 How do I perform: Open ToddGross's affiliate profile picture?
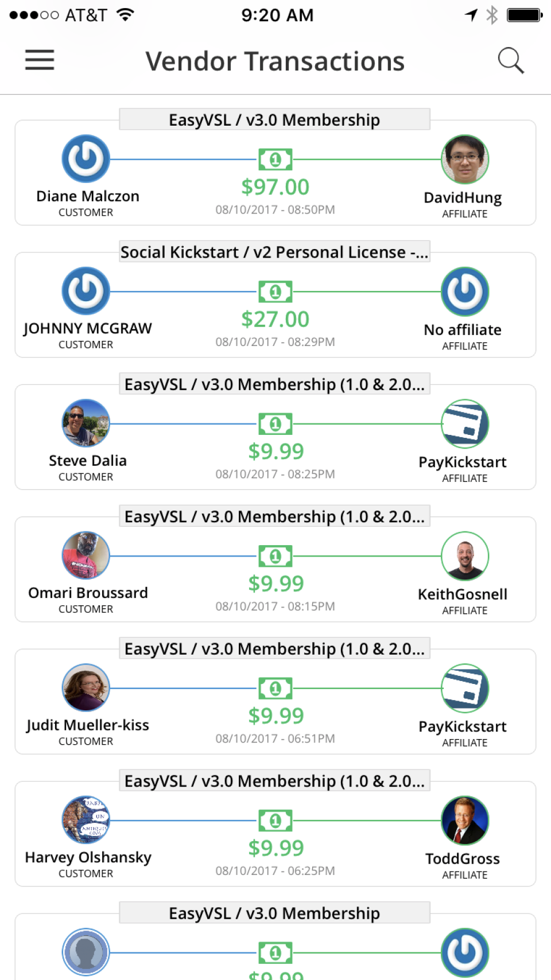[x=464, y=820]
